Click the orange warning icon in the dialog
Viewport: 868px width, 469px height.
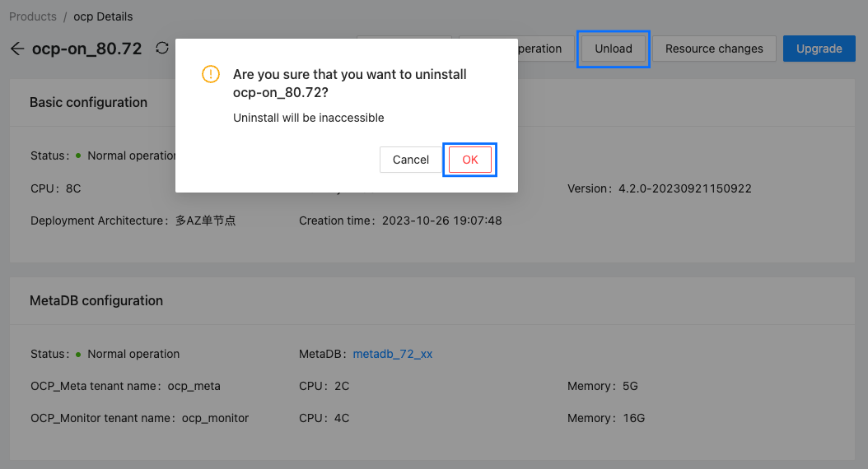click(211, 75)
